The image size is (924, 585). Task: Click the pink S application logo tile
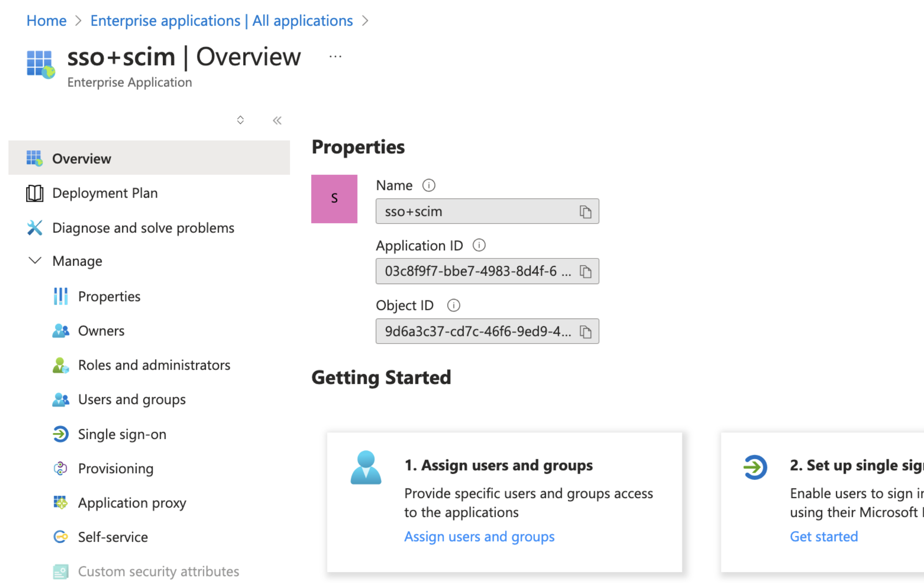(x=334, y=199)
